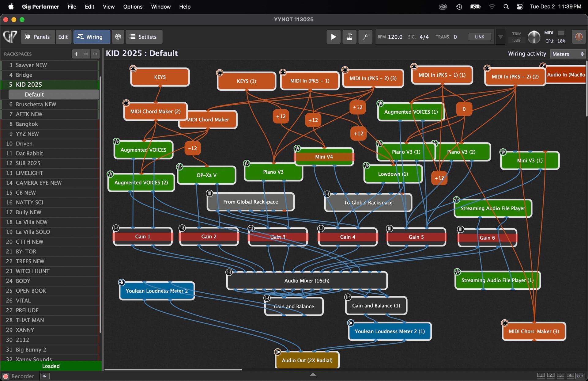Toggle Ableton LINK sync button
This screenshot has height=381, width=588.
pyautogui.click(x=479, y=37)
